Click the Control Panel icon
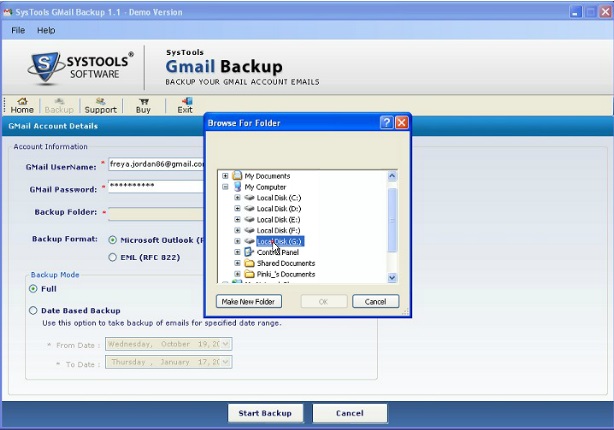 tap(249, 252)
